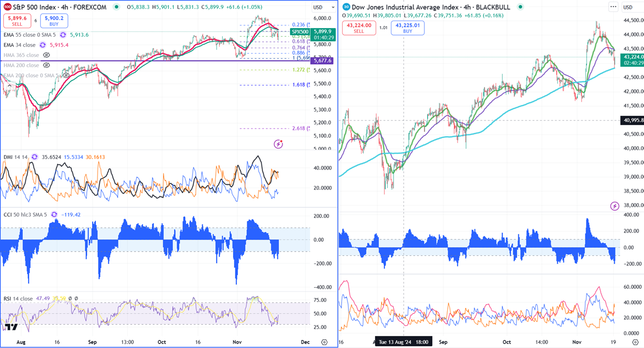Click the 43,224.00 SELL button
Screen dimensions: 644x348
359,28
